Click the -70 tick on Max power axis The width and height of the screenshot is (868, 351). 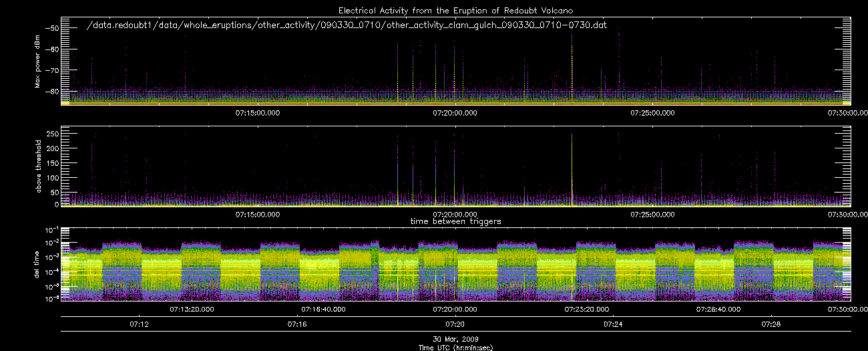tap(52, 70)
